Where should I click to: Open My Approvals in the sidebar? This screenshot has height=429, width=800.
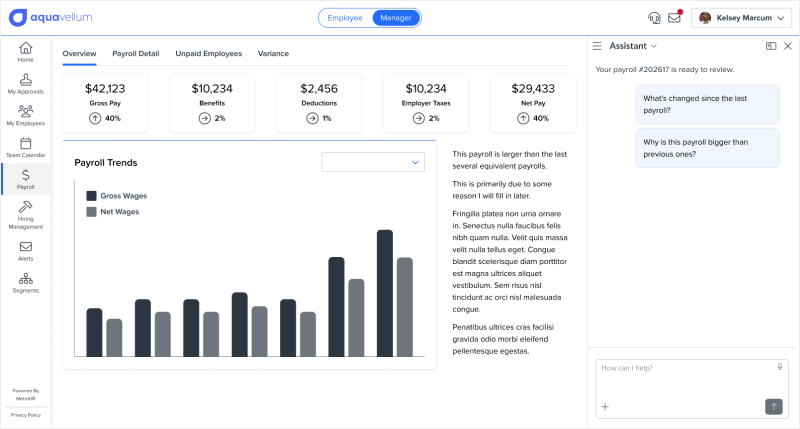(x=25, y=83)
